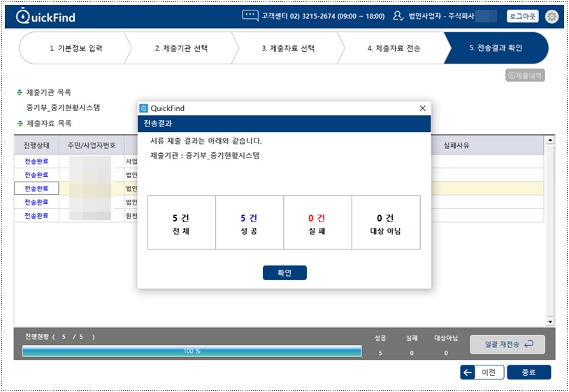Click the 로그아웃 logout button
Image resolution: width=569 pixels, height=392 pixels.
[x=523, y=16]
